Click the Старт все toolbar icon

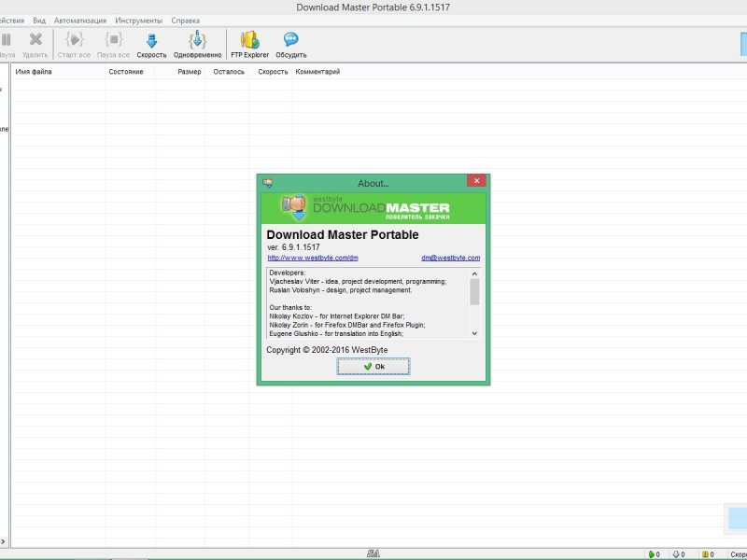point(74,39)
